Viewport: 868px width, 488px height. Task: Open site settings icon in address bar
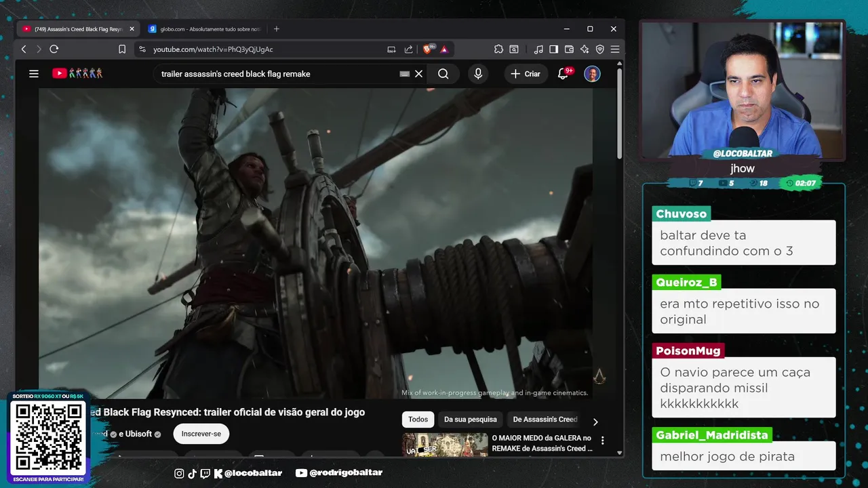point(142,49)
